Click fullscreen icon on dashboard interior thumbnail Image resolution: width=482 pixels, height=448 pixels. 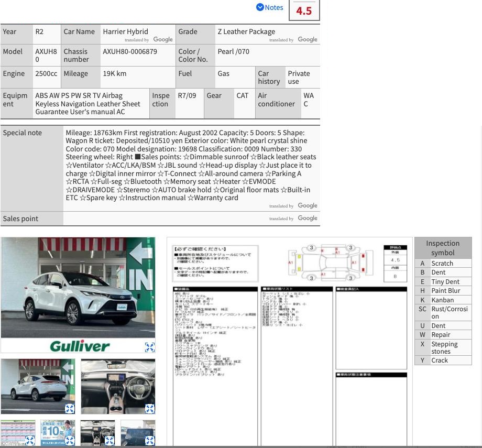pyautogui.click(x=149, y=409)
